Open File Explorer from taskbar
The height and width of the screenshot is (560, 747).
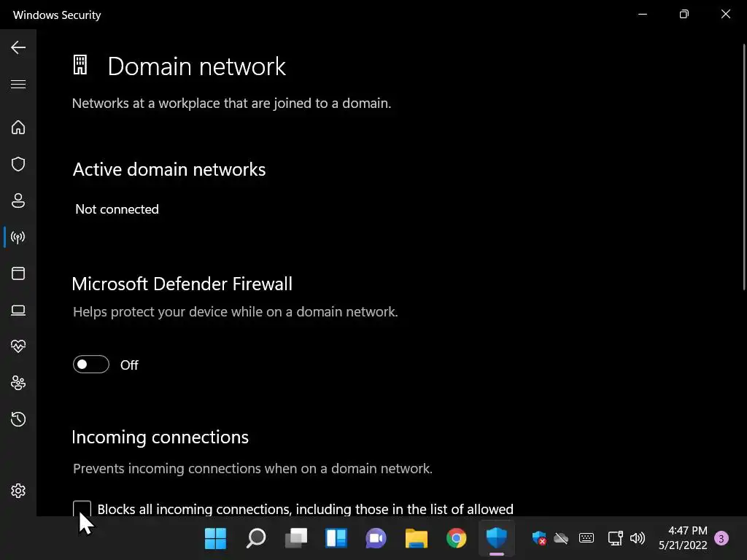[417, 539]
